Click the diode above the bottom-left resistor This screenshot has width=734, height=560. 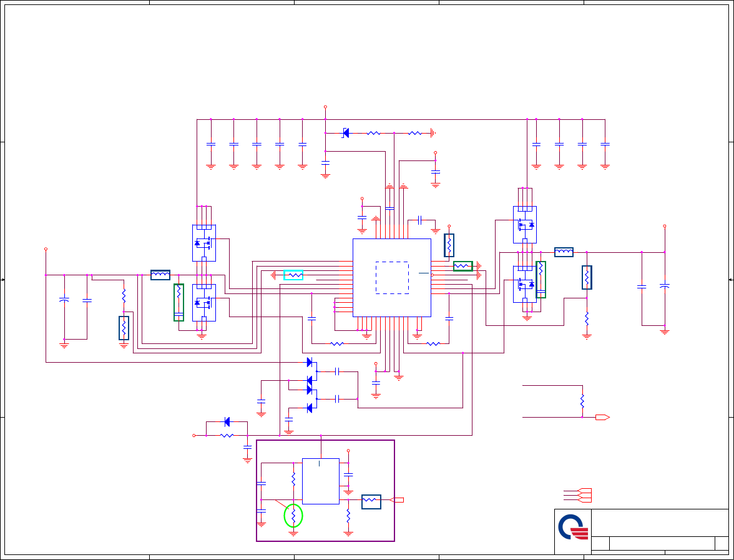(227, 422)
